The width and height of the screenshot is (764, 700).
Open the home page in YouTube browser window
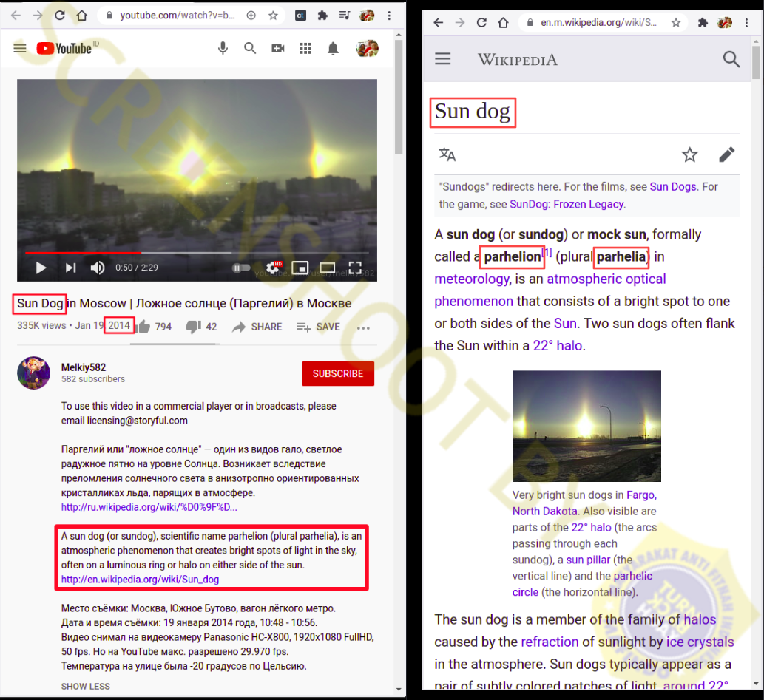point(82,16)
